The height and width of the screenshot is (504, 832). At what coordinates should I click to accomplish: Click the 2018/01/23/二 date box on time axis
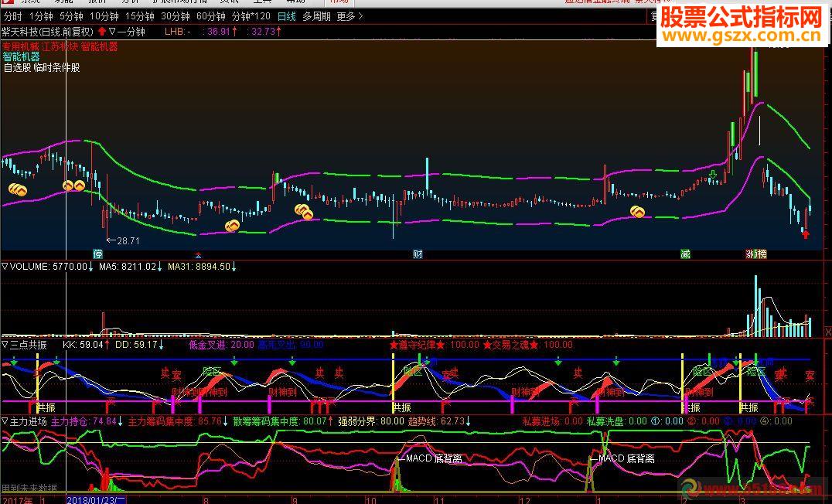coord(96,500)
